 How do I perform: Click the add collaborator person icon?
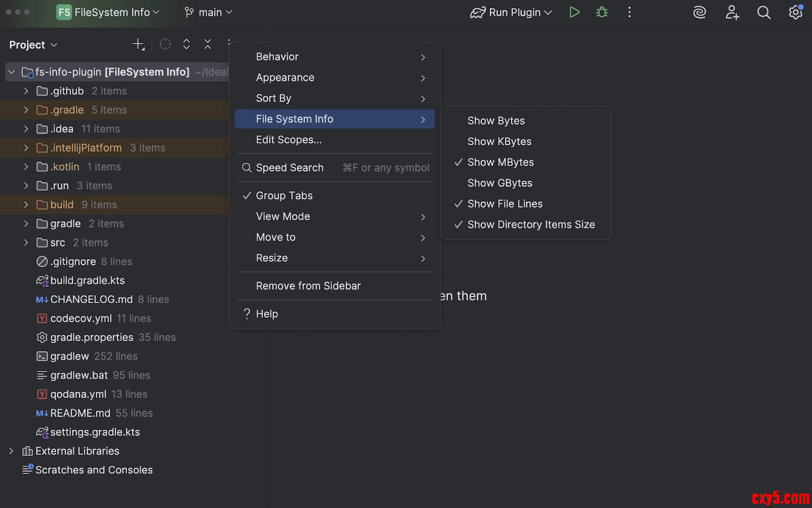click(732, 12)
